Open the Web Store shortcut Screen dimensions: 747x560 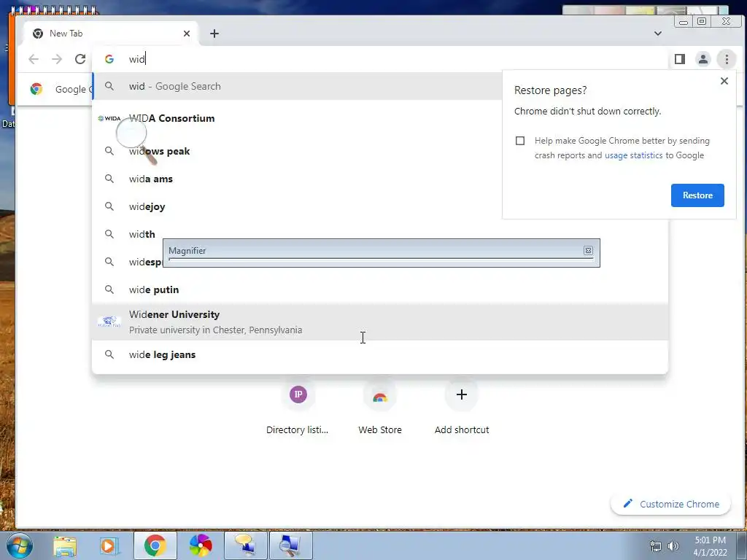pos(379,407)
